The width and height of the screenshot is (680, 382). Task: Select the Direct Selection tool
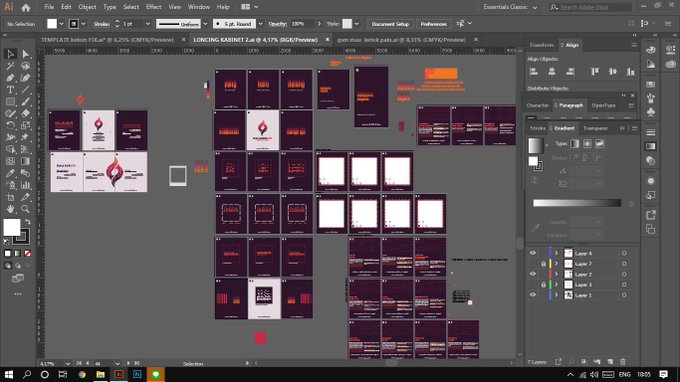(x=26, y=54)
